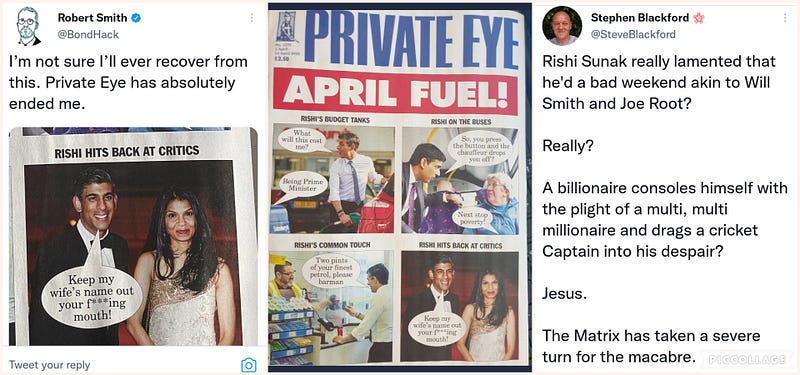
Task: Open Robert Smith's profile avatar
Action: click(x=29, y=26)
